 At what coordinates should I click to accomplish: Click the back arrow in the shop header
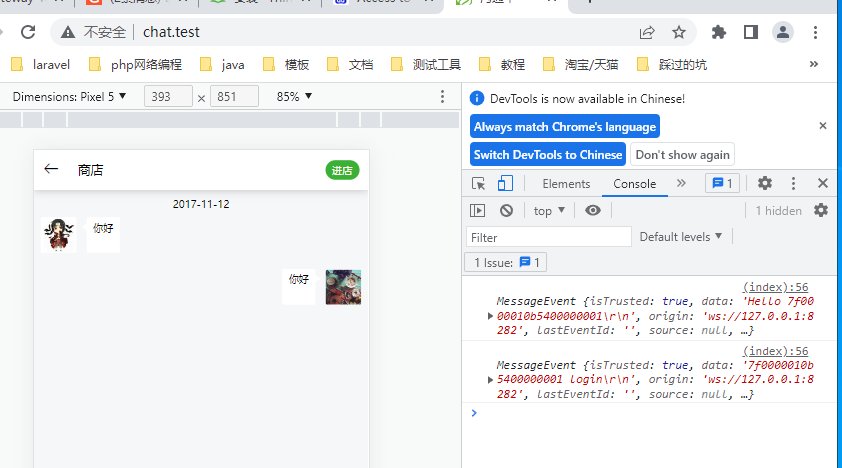[52, 170]
